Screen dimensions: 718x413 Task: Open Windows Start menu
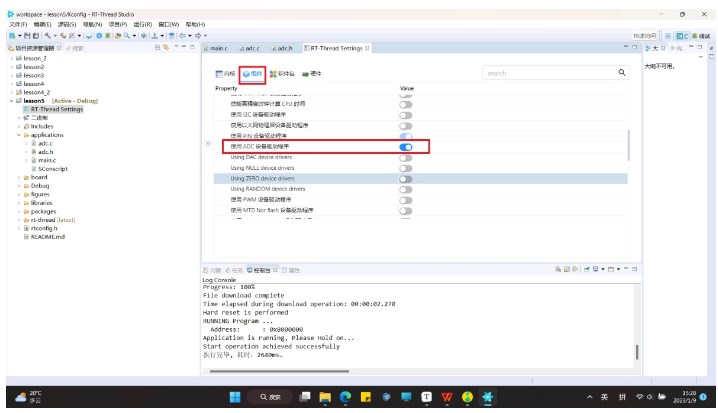point(235,397)
